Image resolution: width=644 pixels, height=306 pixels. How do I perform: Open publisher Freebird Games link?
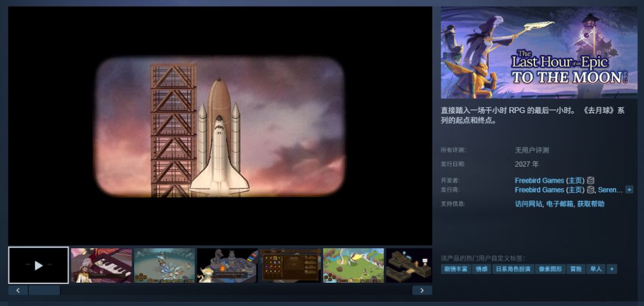(539, 190)
